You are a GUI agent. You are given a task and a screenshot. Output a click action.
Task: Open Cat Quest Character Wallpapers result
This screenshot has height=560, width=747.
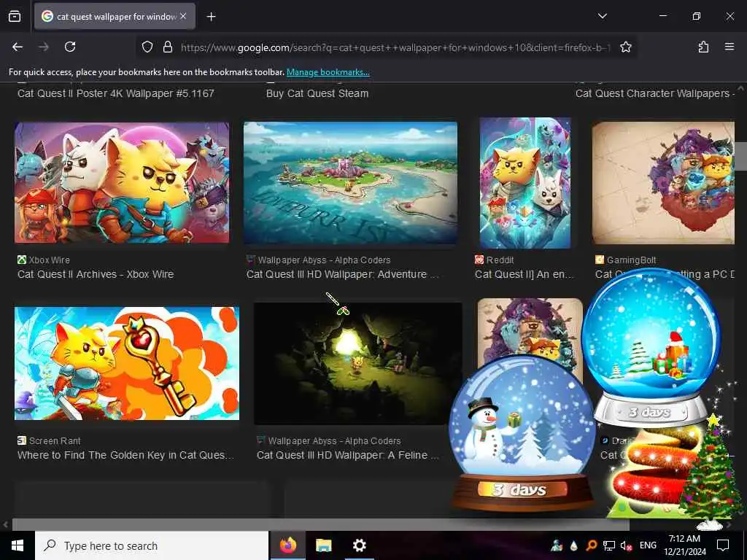pos(654,93)
